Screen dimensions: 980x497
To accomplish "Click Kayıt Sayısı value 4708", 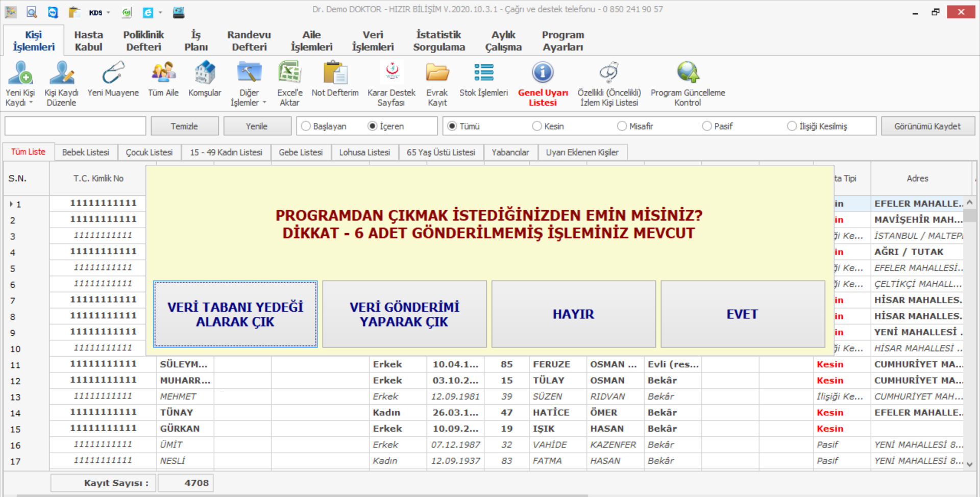I will 185,483.
